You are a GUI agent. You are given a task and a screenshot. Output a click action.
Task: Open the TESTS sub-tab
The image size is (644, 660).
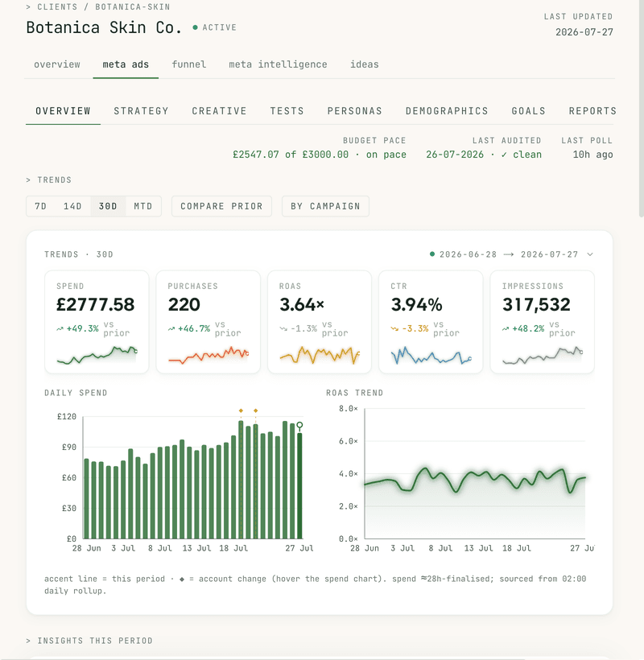(287, 111)
